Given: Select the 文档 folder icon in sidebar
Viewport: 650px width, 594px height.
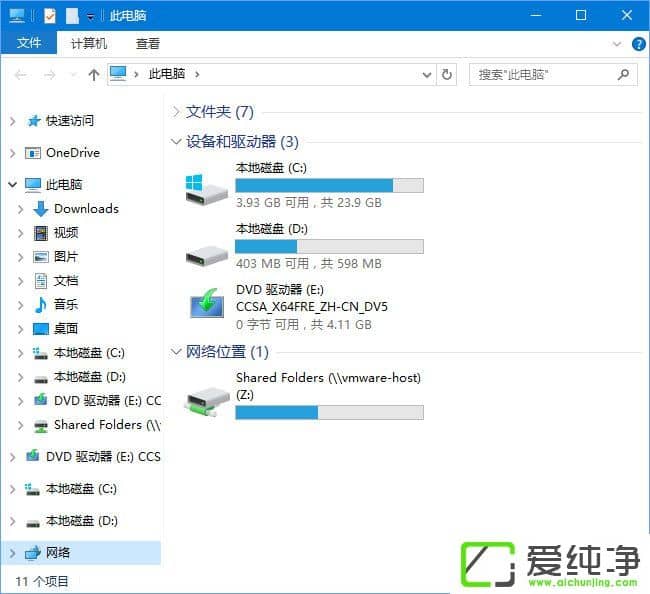Looking at the screenshot, I should 41,281.
